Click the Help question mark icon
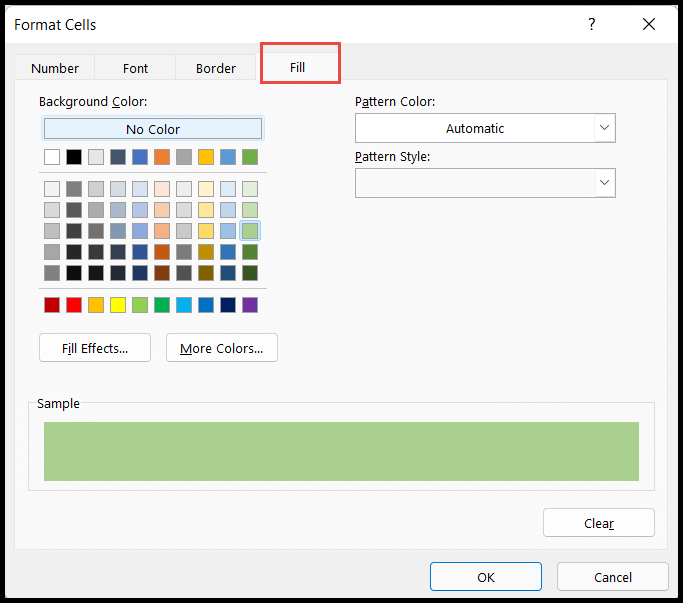683x603 pixels. pos(592,24)
